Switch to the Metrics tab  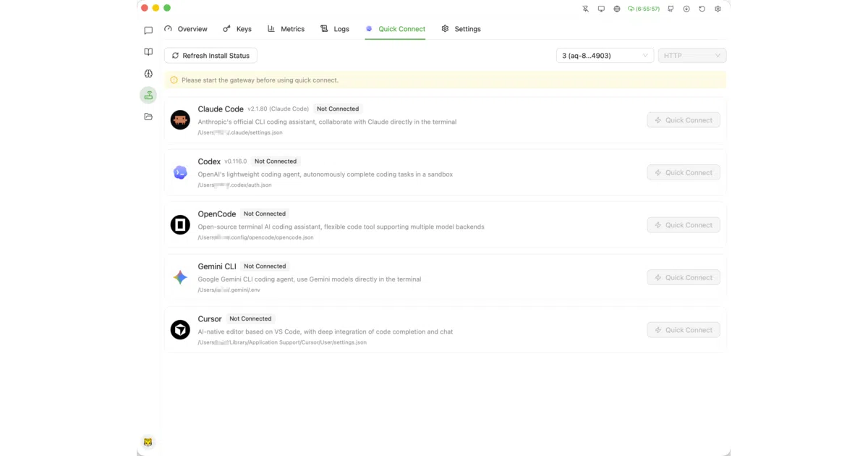(x=286, y=29)
